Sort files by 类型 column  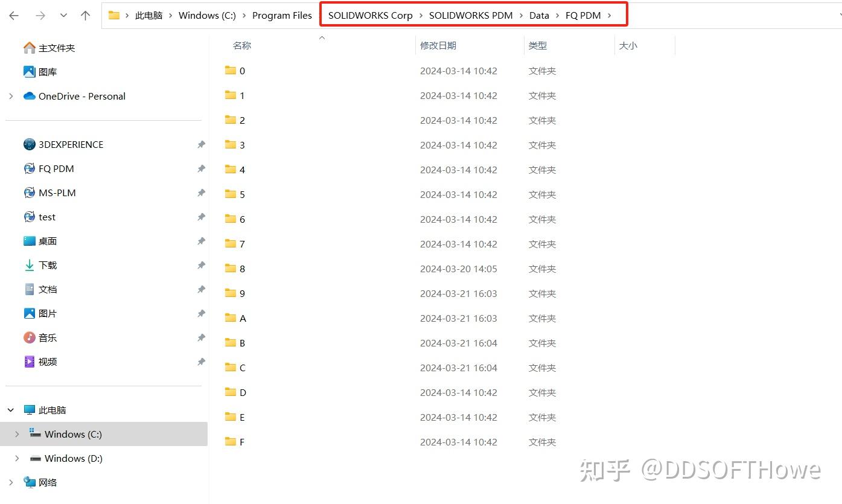(x=538, y=45)
